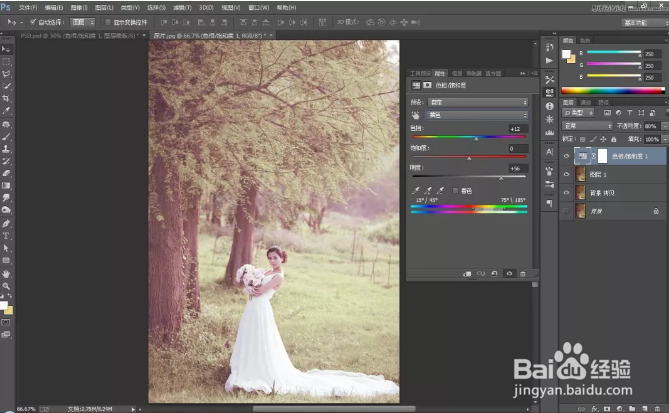Delete the adjustment layer via trash icon

coord(523,273)
